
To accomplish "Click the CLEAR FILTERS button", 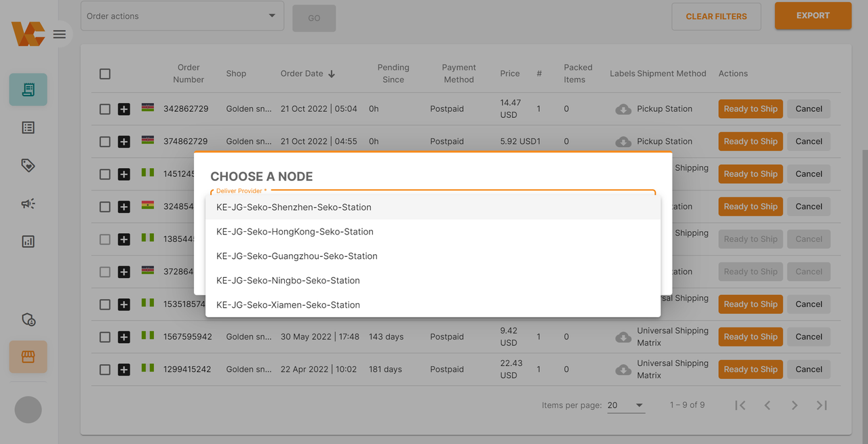I will (x=716, y=16).
